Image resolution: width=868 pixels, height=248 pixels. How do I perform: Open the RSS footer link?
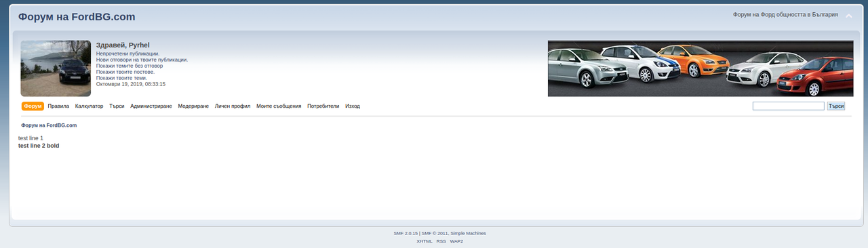click(441, 241)
